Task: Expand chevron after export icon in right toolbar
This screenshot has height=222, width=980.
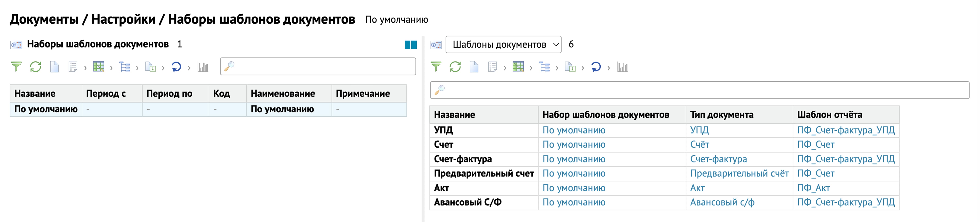Action: pos(583,68)
